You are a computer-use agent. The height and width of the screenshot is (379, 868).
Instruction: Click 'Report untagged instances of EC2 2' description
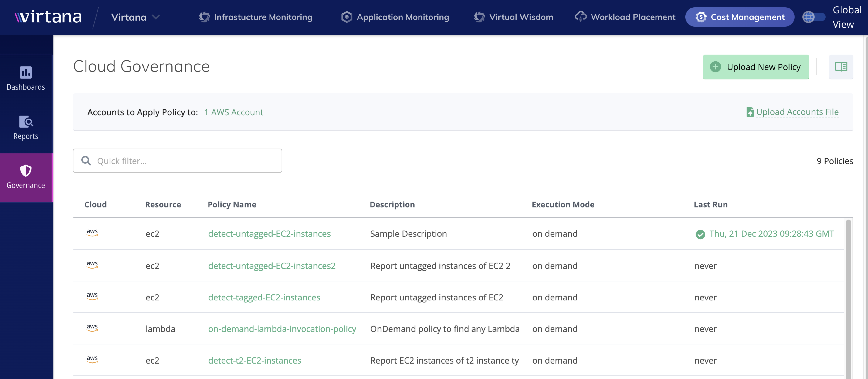(440, 266)
